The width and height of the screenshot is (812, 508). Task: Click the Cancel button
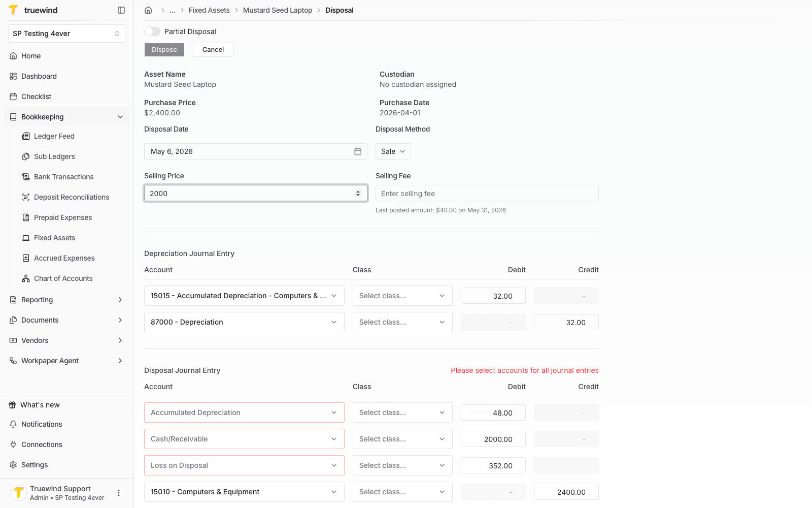tap(213, 50)
